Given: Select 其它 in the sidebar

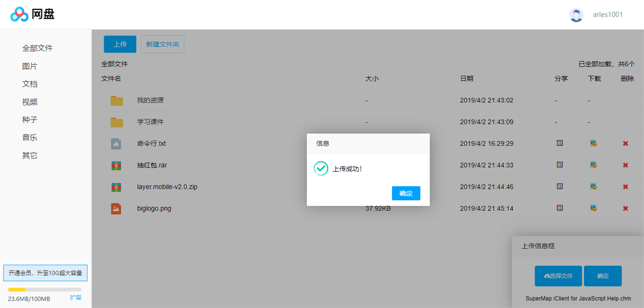Looking at the screenshot, I should (x=30, y=155).
